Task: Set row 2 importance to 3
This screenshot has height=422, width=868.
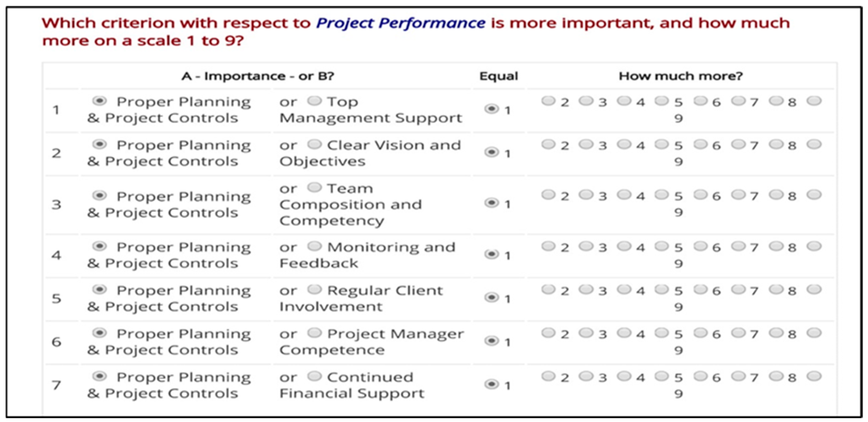Action: pyautogui.click(x=586, y=144)
